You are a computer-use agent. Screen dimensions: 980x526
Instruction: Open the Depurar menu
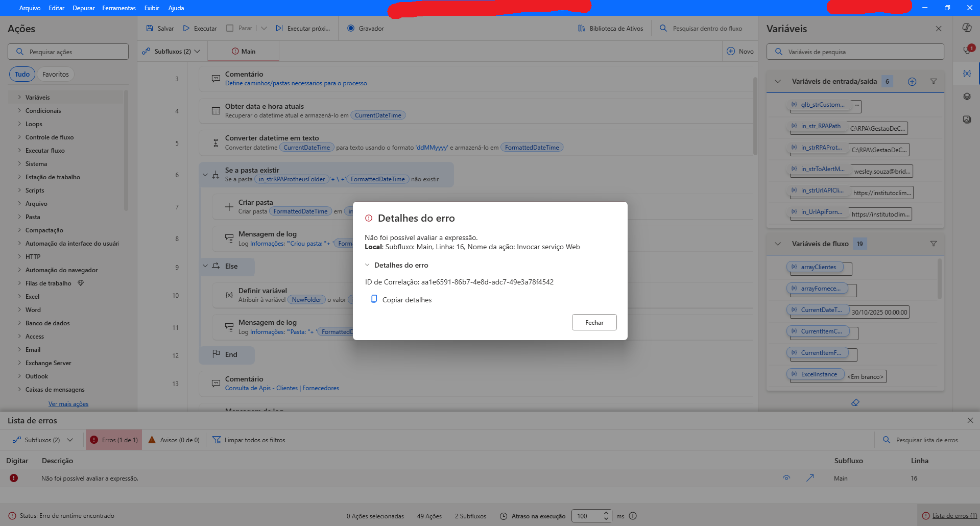point(84,8)
